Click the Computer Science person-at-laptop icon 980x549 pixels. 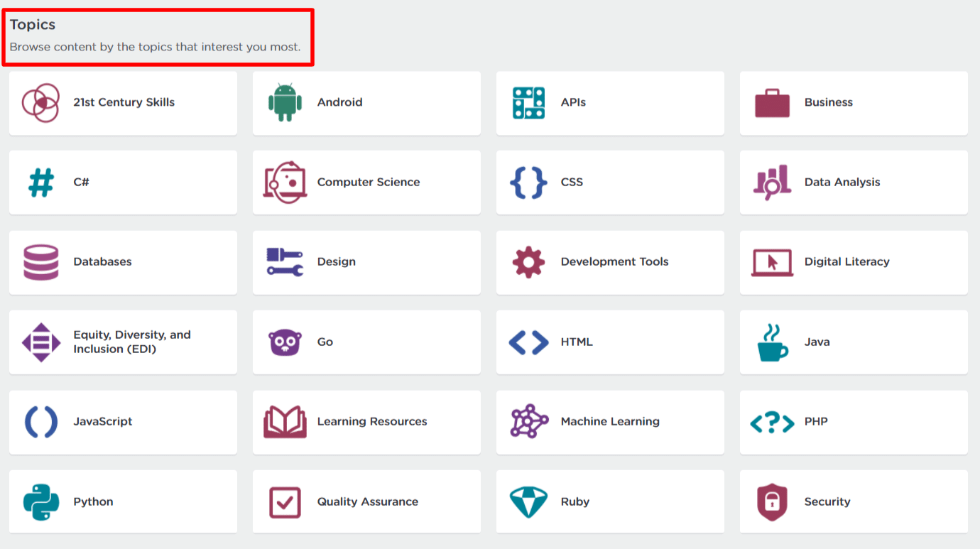pyautogui.click(x=285, y=183)
